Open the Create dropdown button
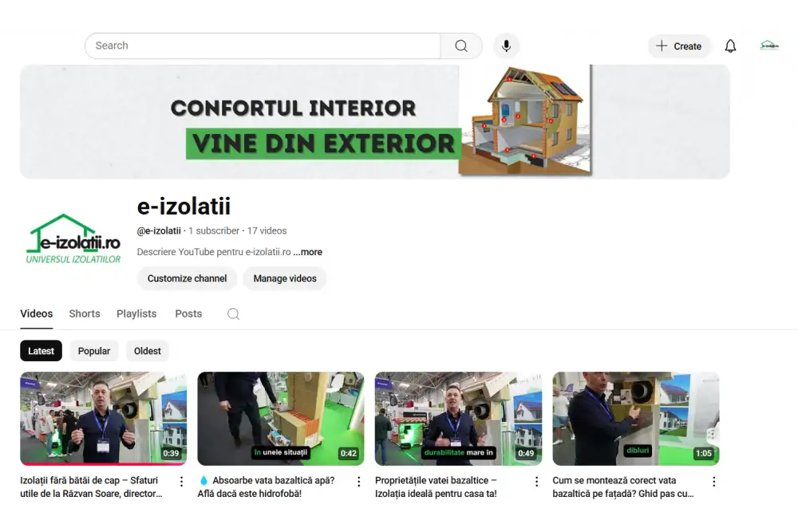This screenshot has width=798, height=532. 678,46
